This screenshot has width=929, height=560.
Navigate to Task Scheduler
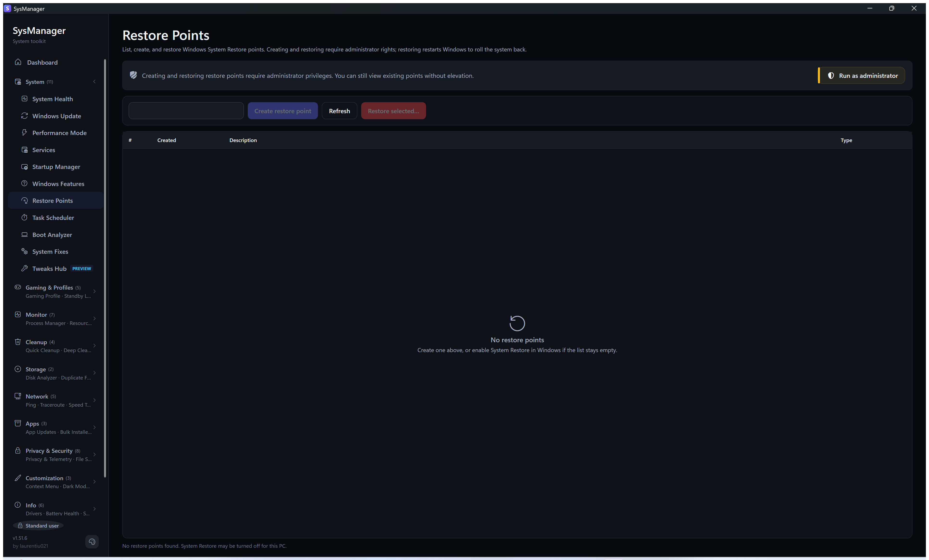click(56, 218)
